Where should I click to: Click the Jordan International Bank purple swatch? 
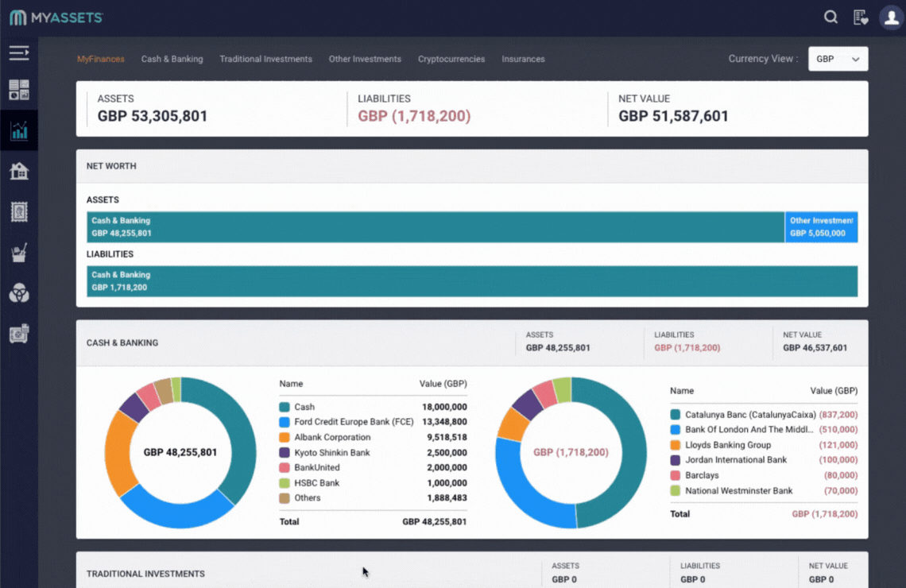[x=675, y=460]
